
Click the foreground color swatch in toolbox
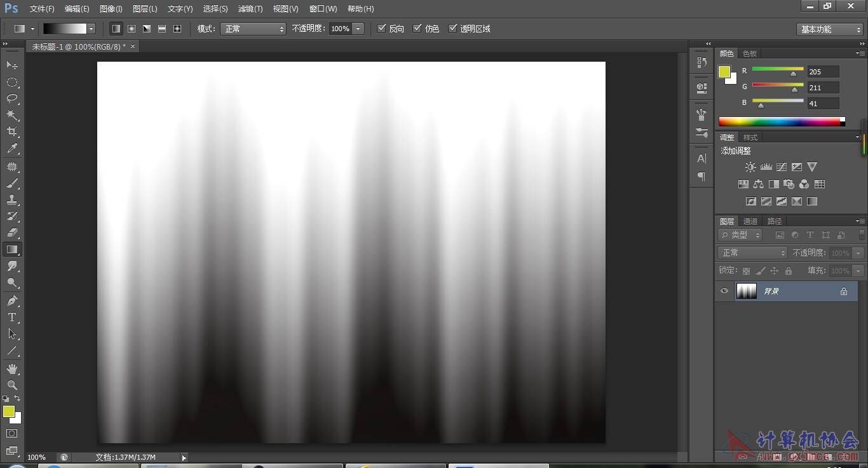click(x=9, y=411)
